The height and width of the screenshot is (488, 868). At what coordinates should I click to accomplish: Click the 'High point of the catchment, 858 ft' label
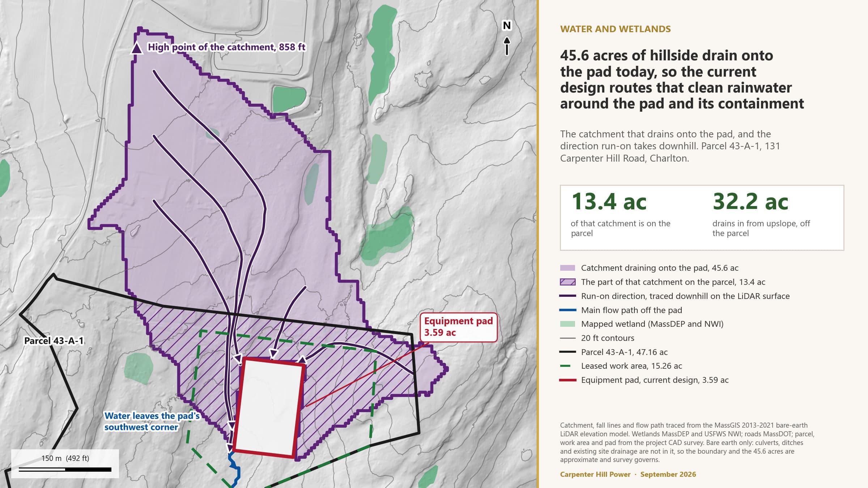[226, 47]
